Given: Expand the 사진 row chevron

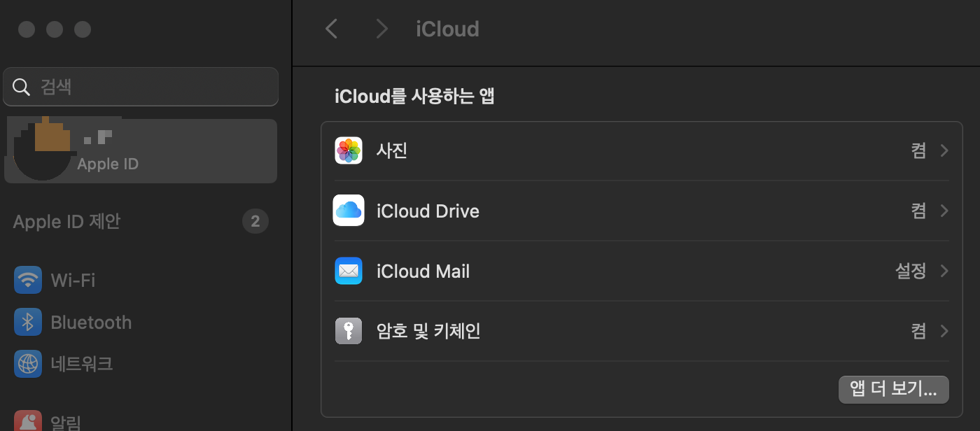Looking at the screenshot, I should (944, 150).
